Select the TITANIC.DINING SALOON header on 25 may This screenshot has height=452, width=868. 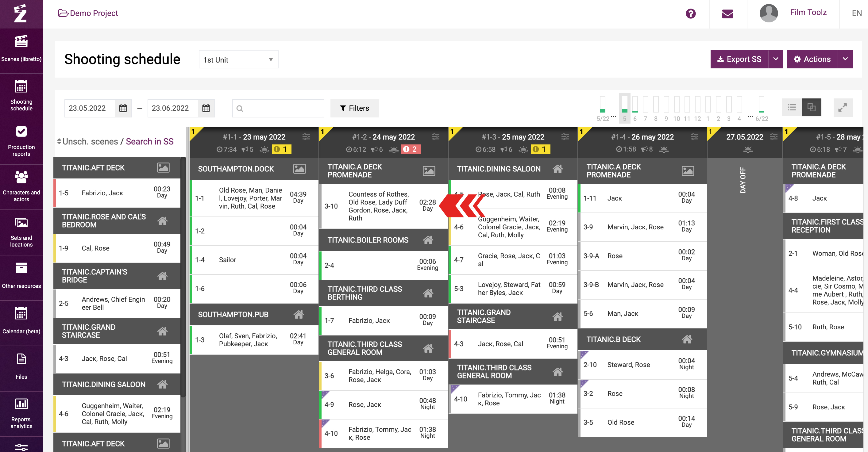[513, 169]
